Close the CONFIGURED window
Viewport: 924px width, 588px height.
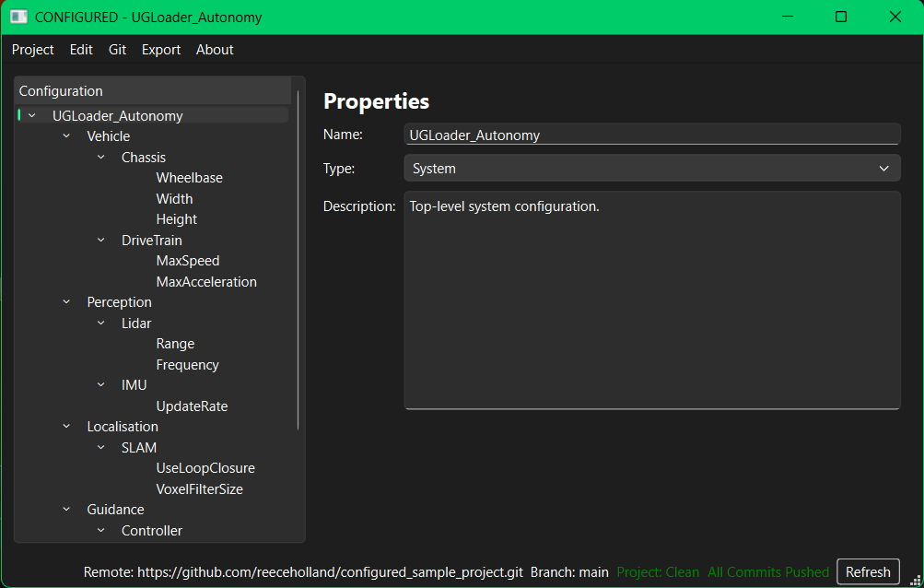[895, 17]
